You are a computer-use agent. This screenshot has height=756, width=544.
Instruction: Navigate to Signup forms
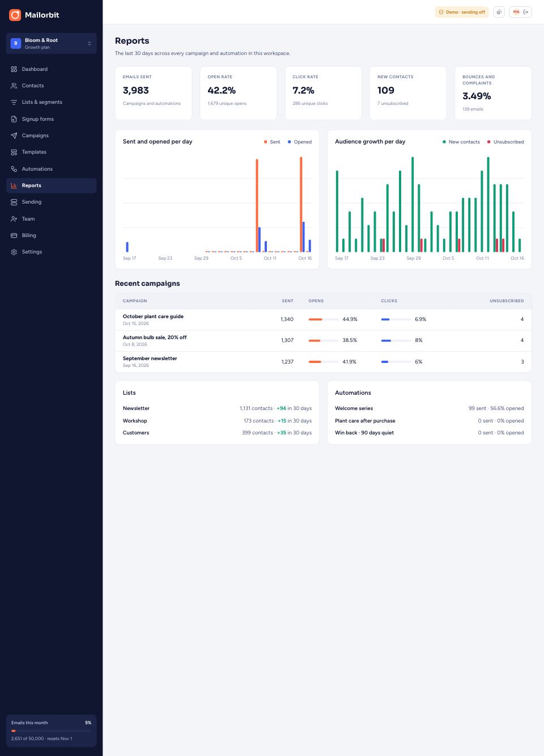[51, 119]
